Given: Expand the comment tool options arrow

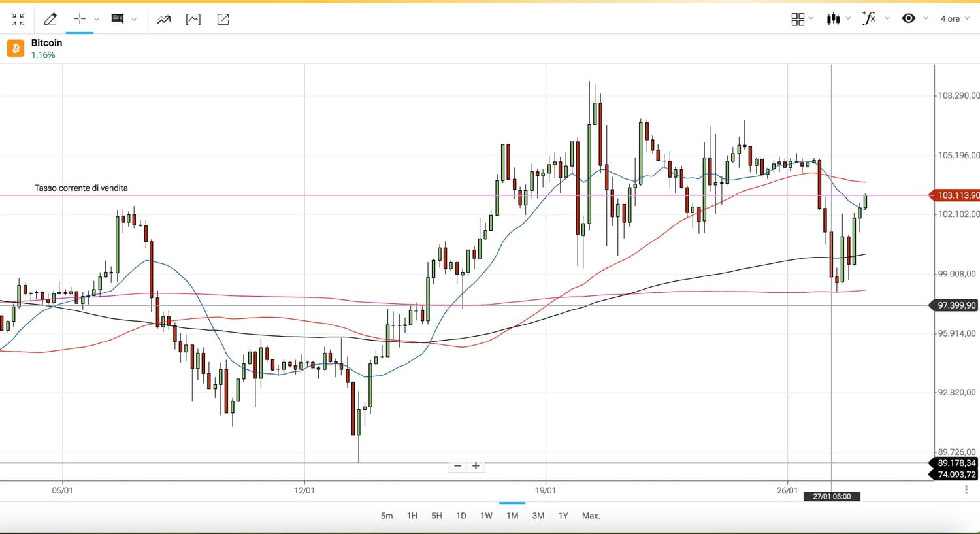Looking at the screenshot, I should pos(134,20).
